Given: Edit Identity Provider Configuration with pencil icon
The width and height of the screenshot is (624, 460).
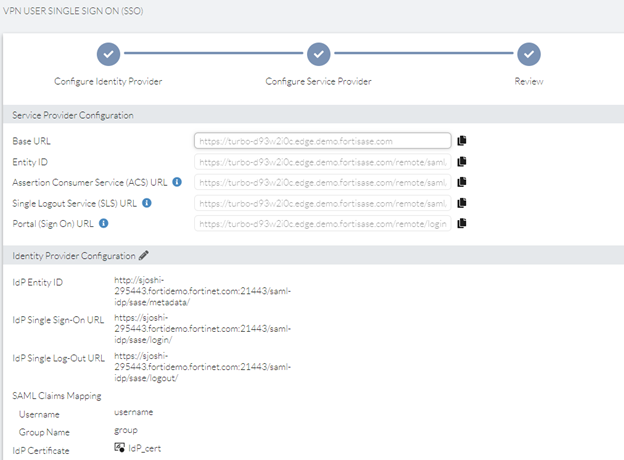Looking at the screenshot, I should [x=144, y=255].
